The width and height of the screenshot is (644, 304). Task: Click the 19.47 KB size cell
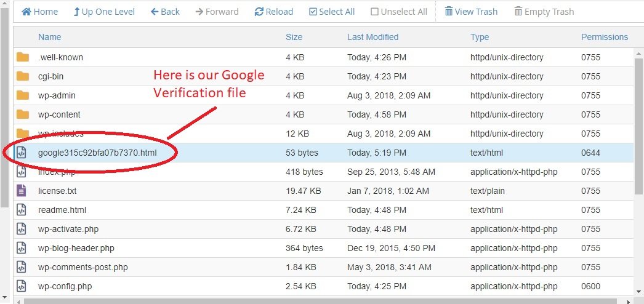point(304,191)
